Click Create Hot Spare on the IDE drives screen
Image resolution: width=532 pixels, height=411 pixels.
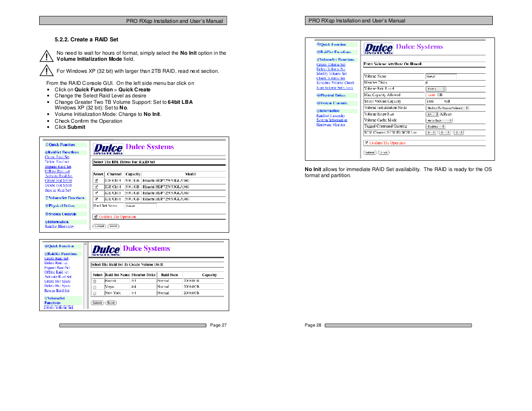tap(59, 181)
